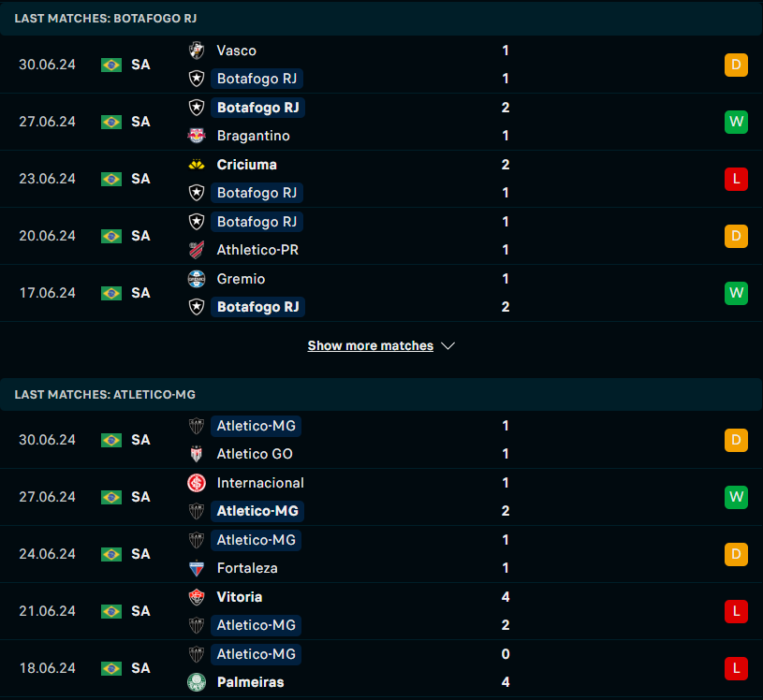Select team name Criciuma

pos(247,165)
